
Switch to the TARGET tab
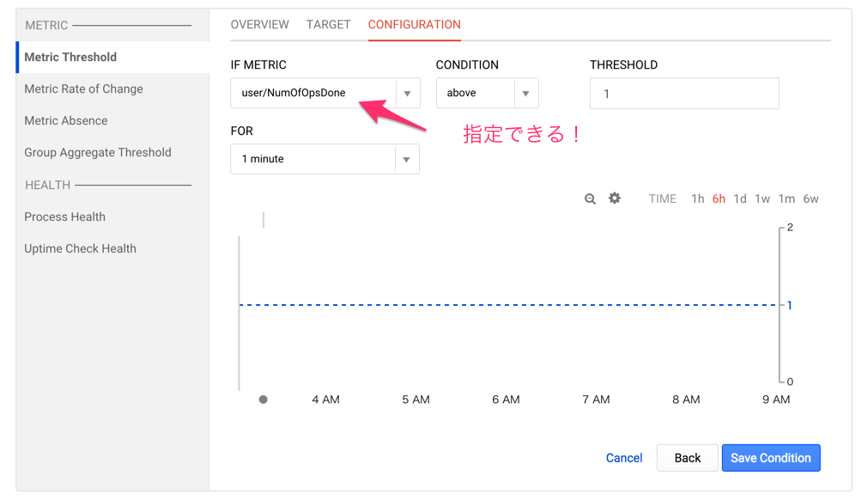[328, 24]
